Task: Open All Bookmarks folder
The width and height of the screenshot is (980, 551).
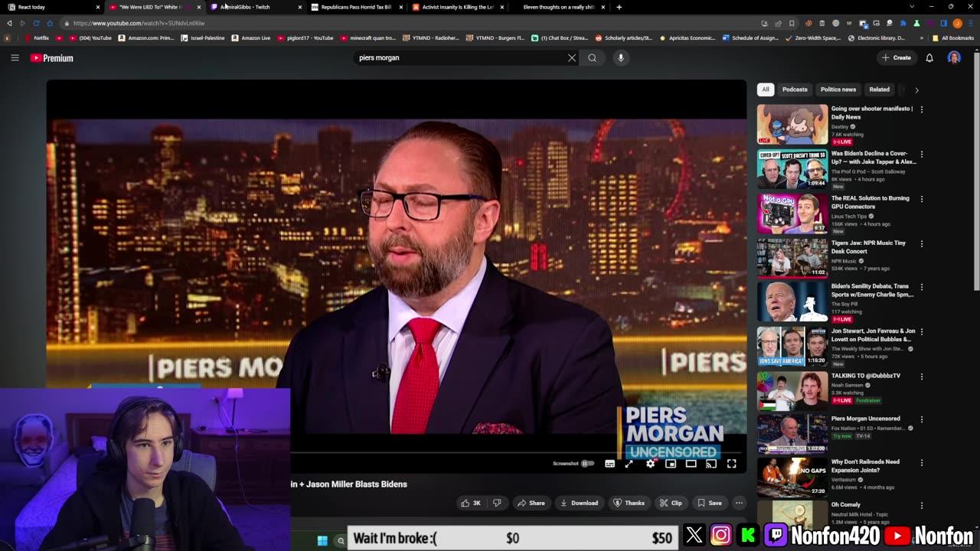Action: (x=952, y=37)
